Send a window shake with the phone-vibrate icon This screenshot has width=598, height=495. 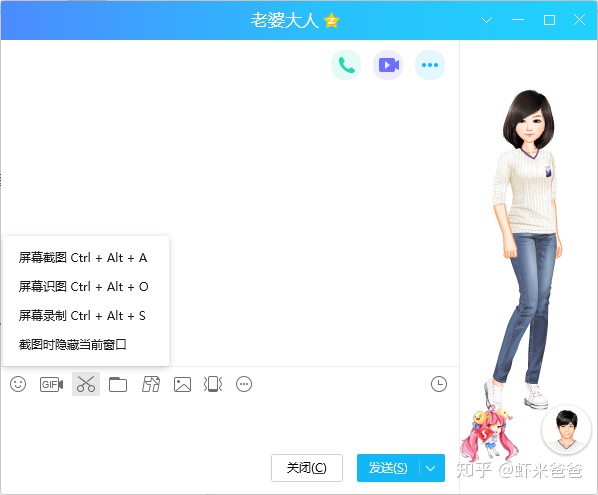point(213,384)
